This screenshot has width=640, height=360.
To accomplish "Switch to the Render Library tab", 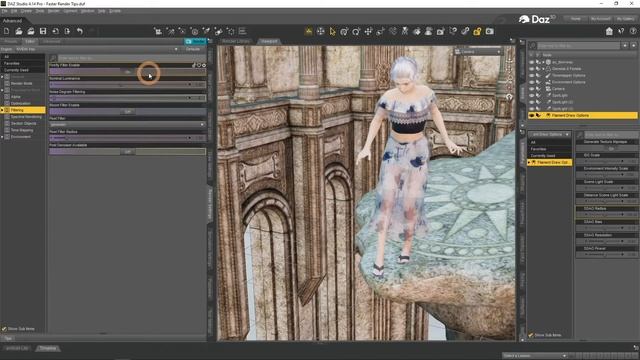I will click(x=236, y=41).
